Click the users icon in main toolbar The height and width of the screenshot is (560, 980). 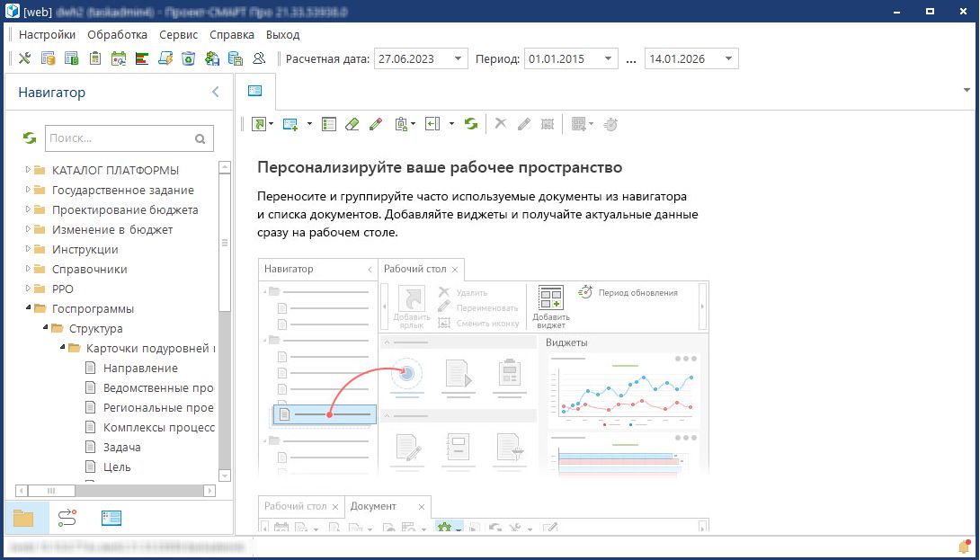coord(259,58)
